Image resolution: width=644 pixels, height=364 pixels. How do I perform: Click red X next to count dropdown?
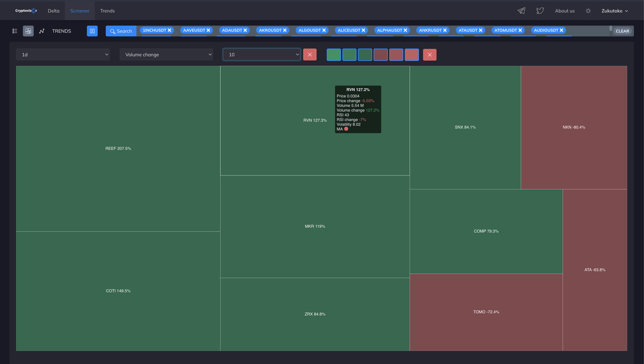310,55
